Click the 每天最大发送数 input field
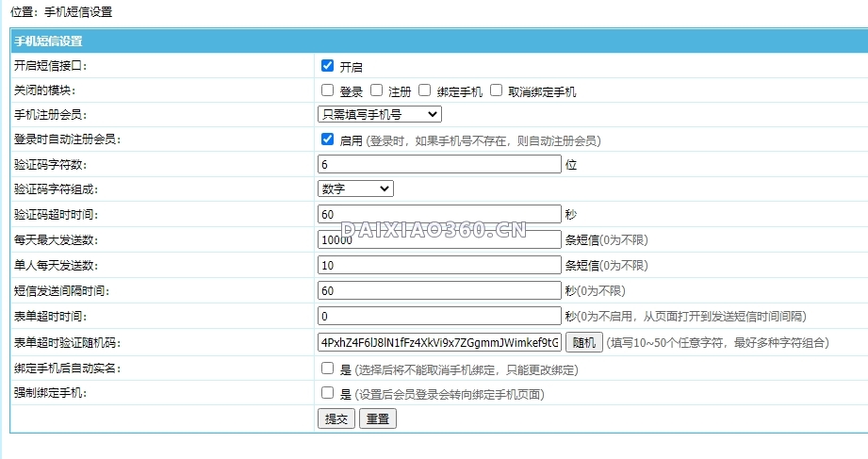The image size is (868, 459). [x=439, y=239]
